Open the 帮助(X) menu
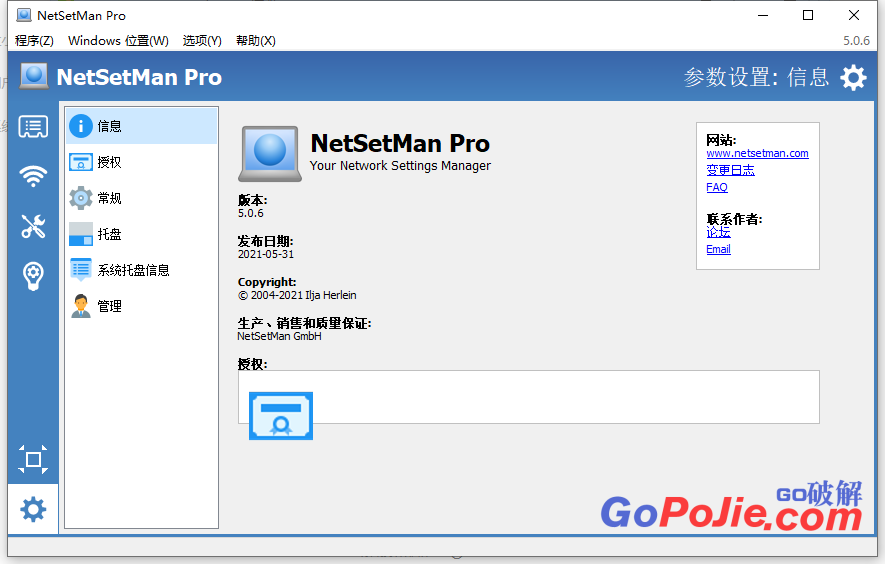 tap(256, 41)
